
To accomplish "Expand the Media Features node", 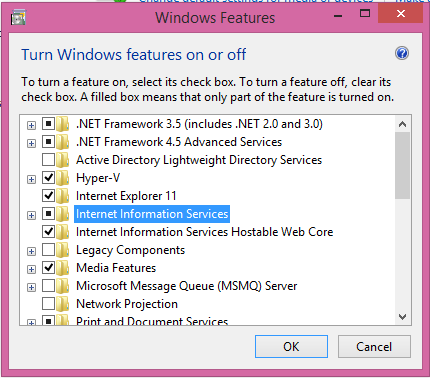I will (31, 269).
